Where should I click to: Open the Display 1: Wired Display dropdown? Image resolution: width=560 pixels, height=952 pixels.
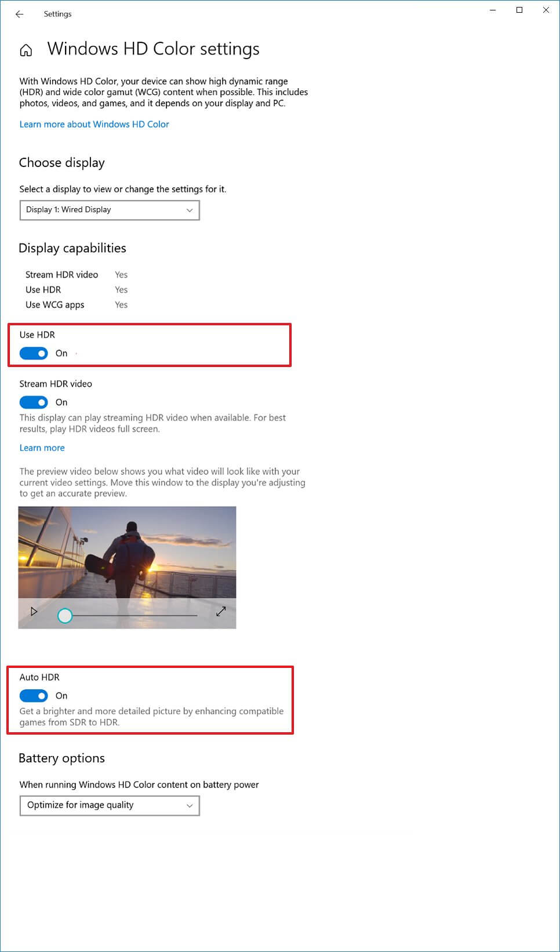tap(110, 210)
